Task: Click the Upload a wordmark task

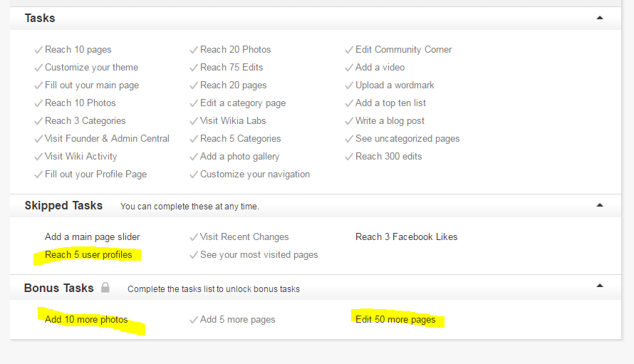Action: click(395, 85)
